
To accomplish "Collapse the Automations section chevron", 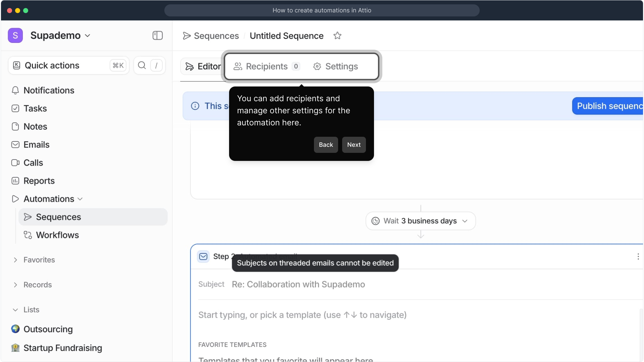I will click(80, 199).
